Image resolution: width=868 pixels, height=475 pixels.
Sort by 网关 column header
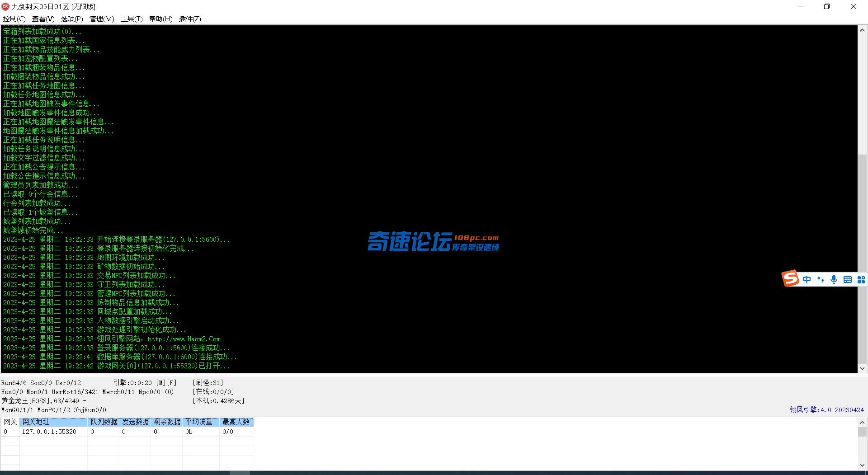[10, 422]
